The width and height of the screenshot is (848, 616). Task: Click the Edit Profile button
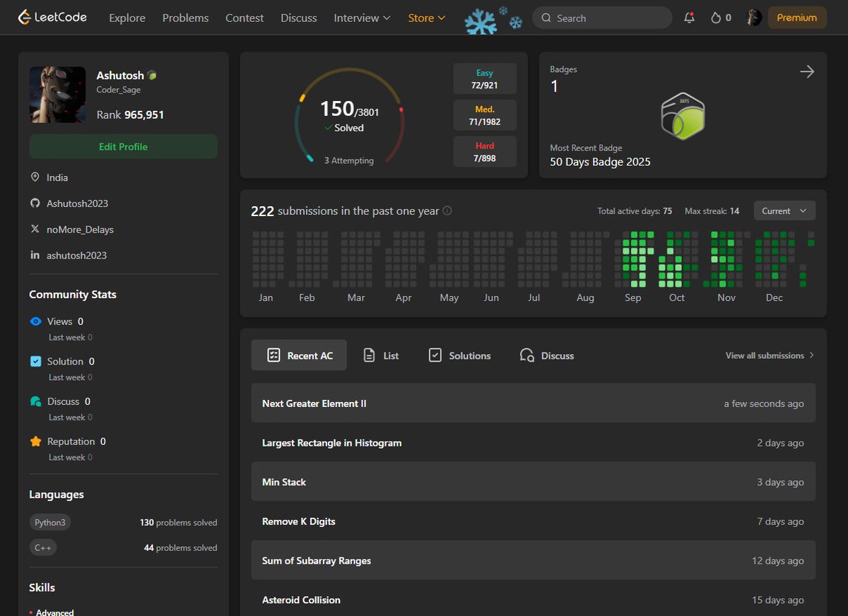click(124, 146)
